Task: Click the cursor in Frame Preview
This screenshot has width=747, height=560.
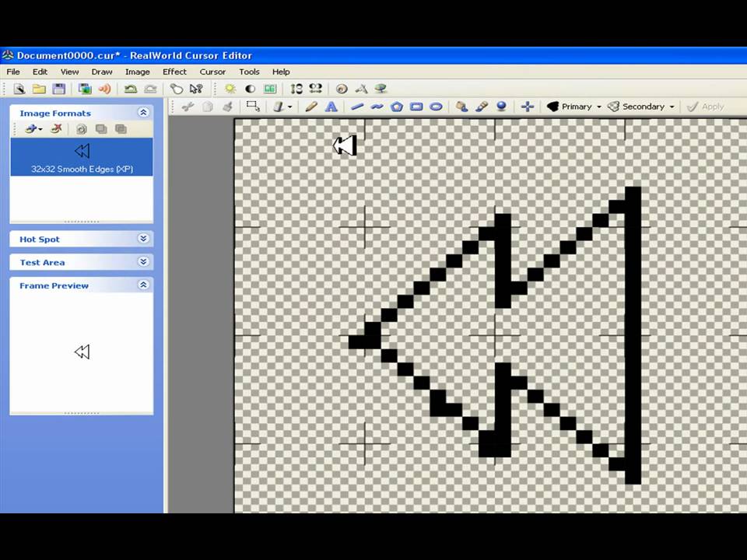Action: tap(82, 352)
